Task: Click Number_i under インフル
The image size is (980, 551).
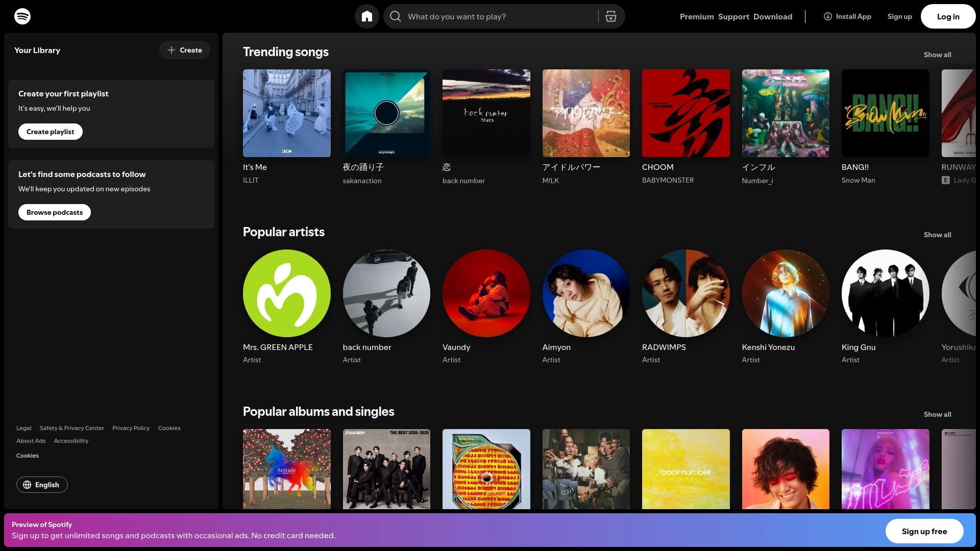Action: [757, 181]
